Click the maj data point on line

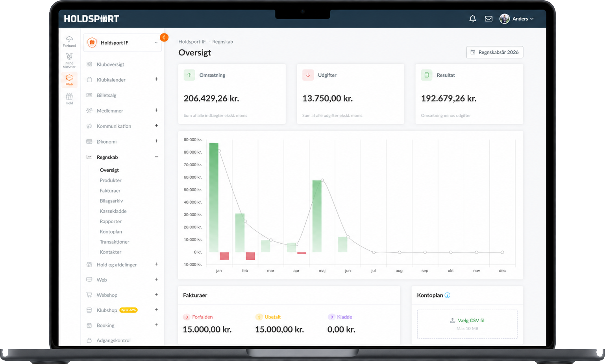click(322, 180)
